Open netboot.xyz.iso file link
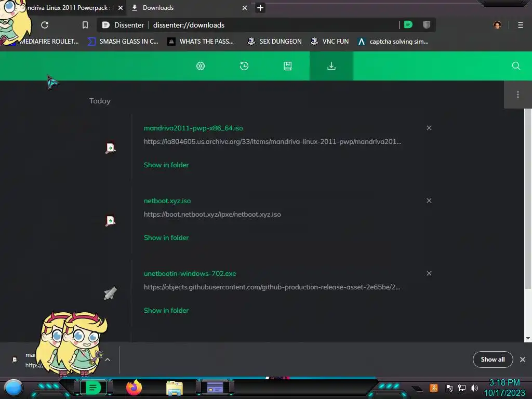This screenshot has width=532, height=399. tap(167, 201)
